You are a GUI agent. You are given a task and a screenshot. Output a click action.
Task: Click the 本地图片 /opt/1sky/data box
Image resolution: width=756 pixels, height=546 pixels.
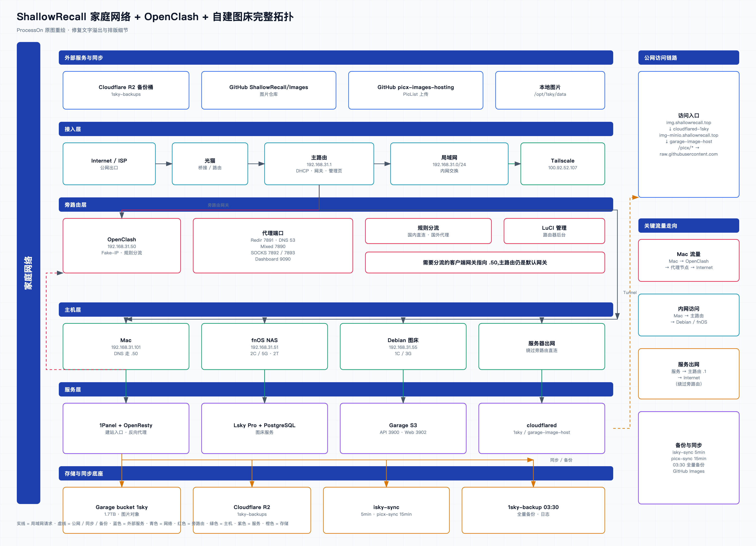tap(550, 90)
